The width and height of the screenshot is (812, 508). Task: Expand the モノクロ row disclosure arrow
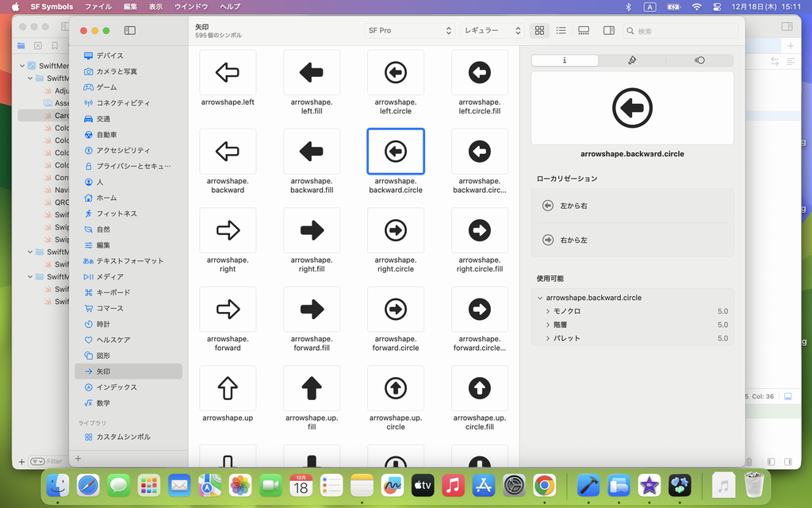click(548, 312)
